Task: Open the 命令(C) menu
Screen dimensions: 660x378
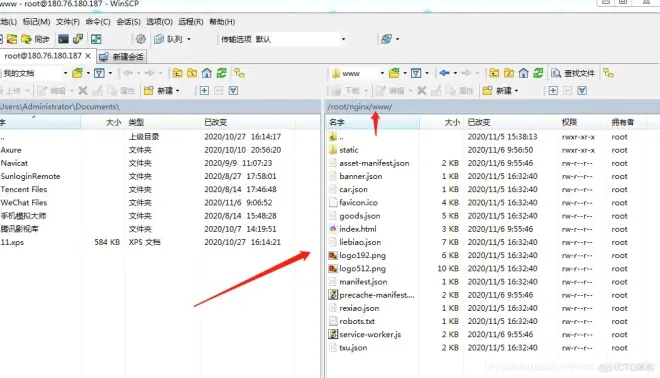Action: [98, 21]
